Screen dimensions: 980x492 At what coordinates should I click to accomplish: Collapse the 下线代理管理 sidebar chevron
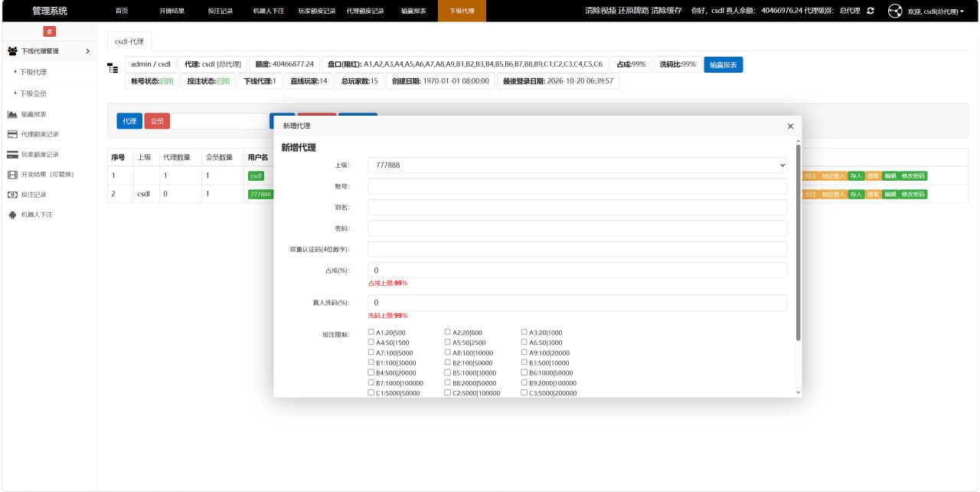87,51
